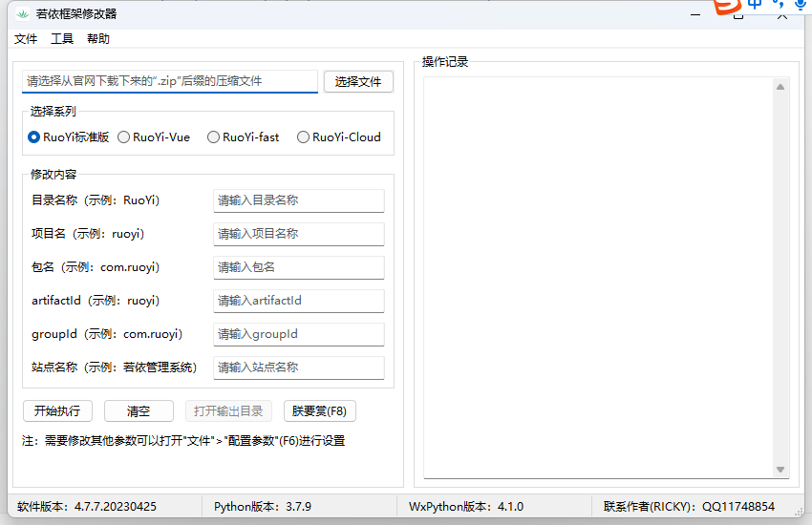This screenshot has height=525, width=812.
Task: Click inside the 操作记录 log text area
Action: (599, 278)
